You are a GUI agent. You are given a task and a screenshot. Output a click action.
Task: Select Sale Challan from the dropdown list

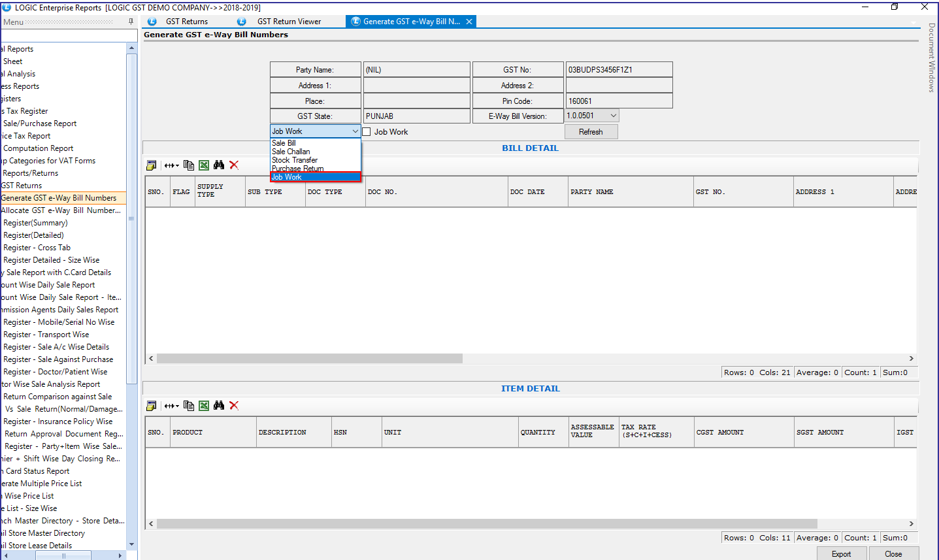click(316, 152)
